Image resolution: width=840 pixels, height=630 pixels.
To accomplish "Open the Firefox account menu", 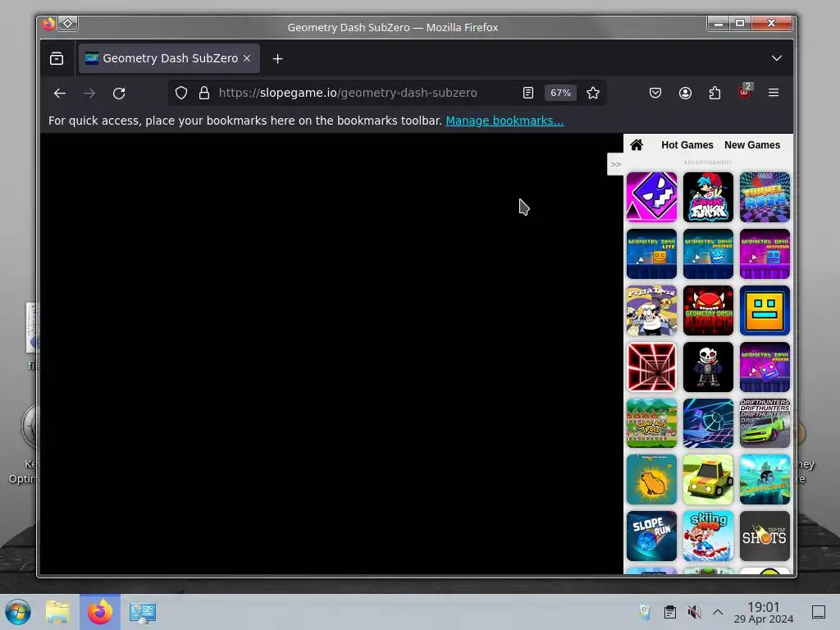I will point(685,93).
